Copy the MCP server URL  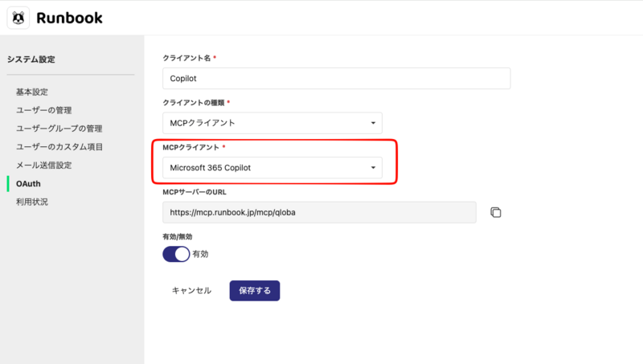tap(496, 212)
